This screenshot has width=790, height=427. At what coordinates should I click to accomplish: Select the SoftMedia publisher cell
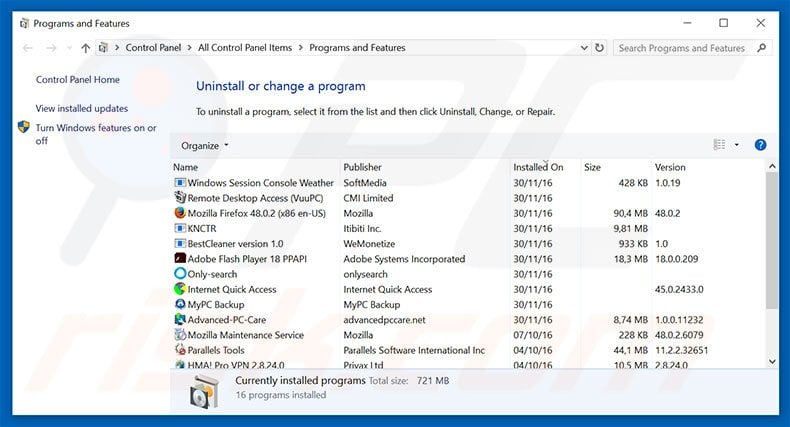click(x=365, y=183)
